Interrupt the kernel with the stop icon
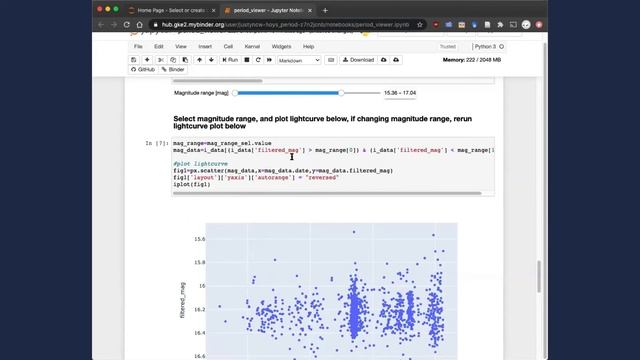This screenshot has height=360, width=640. (x=247, y=60)
